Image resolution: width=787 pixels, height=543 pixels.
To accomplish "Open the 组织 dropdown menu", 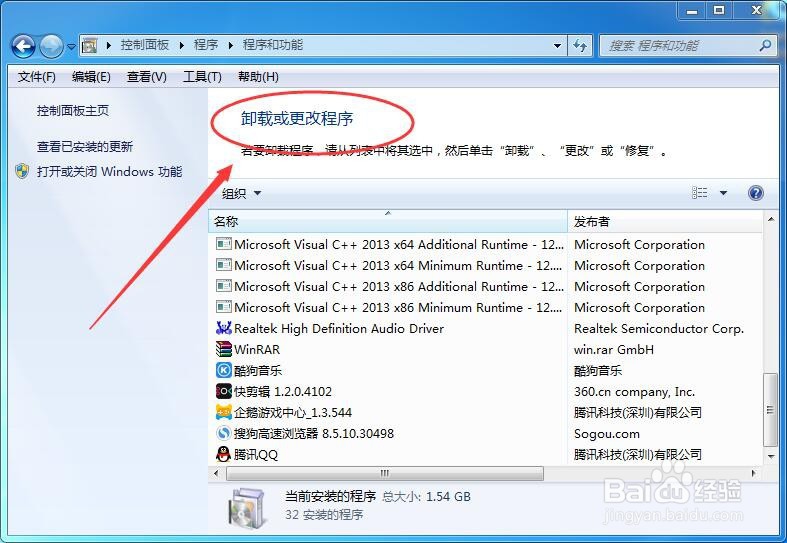I will 241,193.
